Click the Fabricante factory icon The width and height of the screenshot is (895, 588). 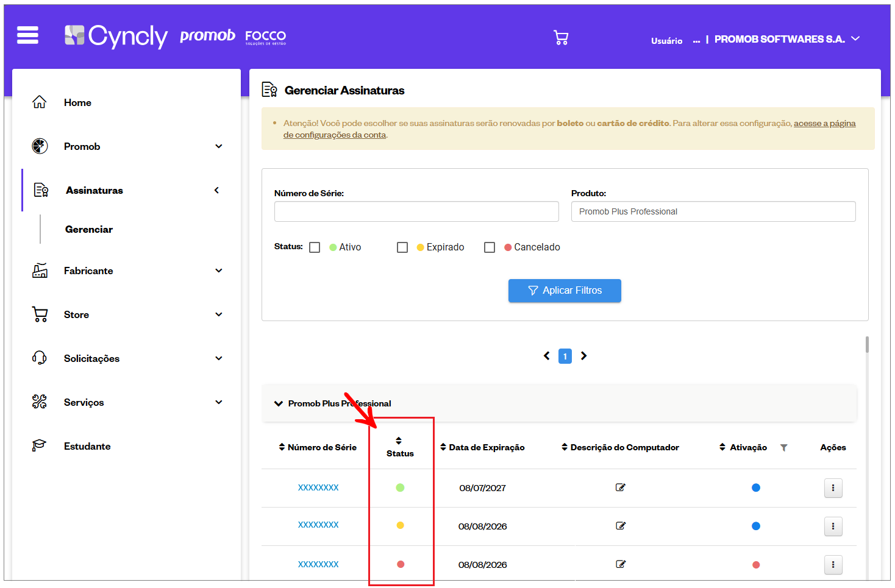click(x=40, y=271)
